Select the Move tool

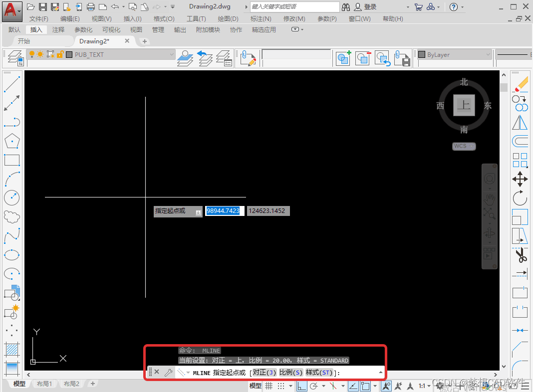tap(520, 179)
